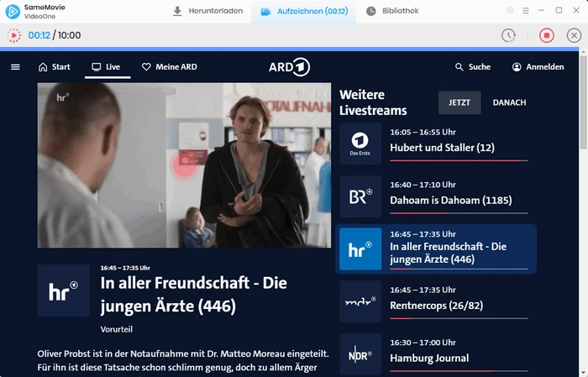Cancel recording with the round X button
The height and width of the screenshot is (377, 588).
point(574,35)
